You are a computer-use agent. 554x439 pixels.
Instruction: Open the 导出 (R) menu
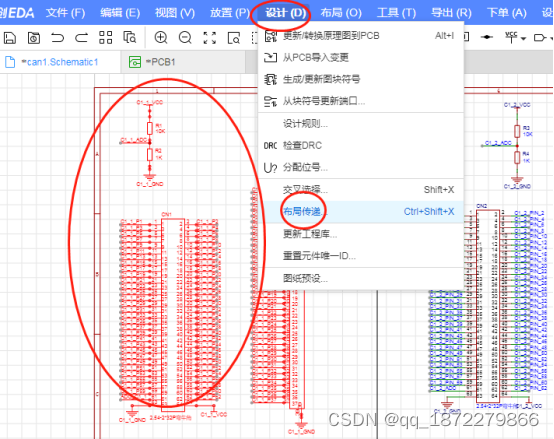coord(451,13)
